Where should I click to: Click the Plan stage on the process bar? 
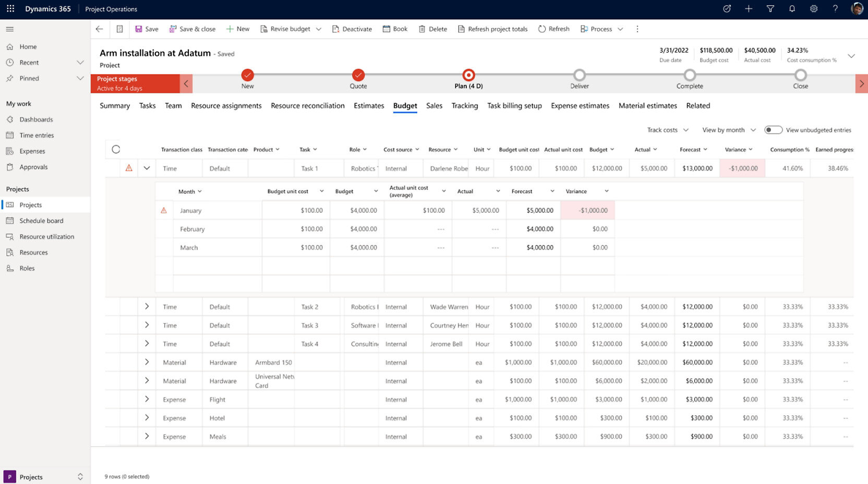tap(468, 75)
